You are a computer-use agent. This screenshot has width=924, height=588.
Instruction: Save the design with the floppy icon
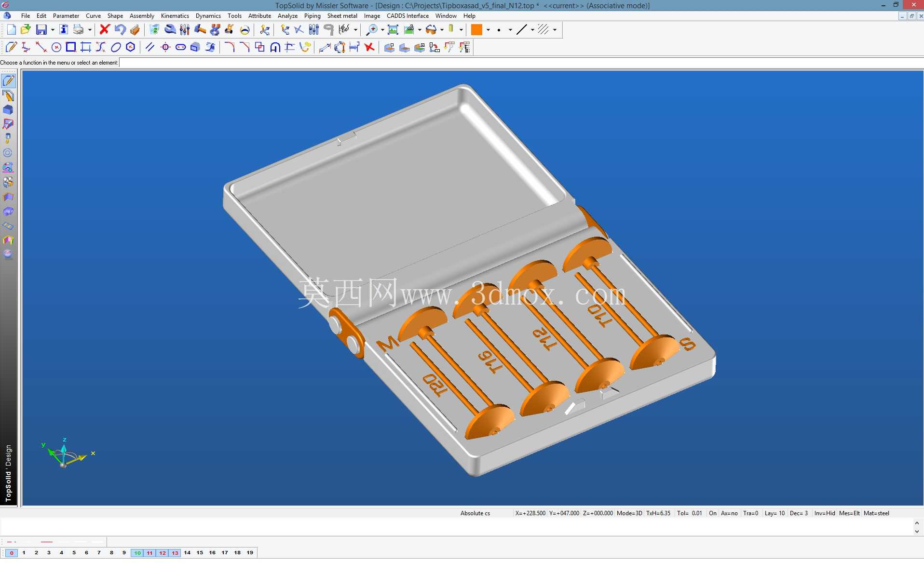pos(41,30)
